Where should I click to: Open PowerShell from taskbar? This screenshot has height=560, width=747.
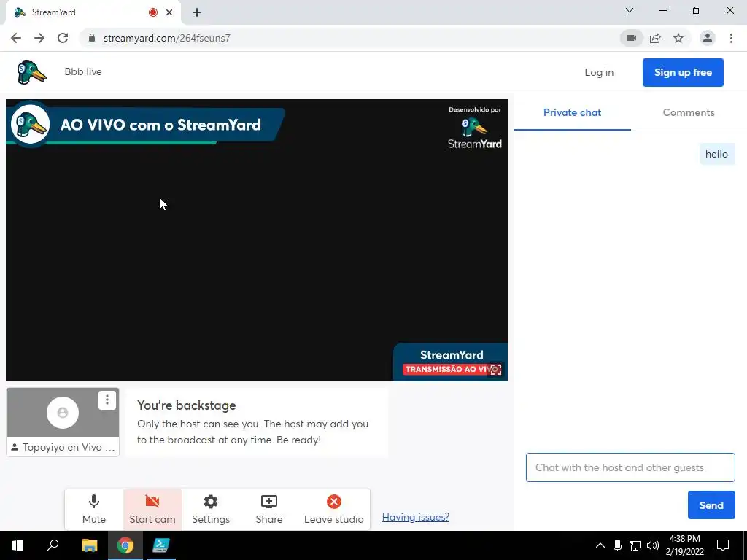161,545
